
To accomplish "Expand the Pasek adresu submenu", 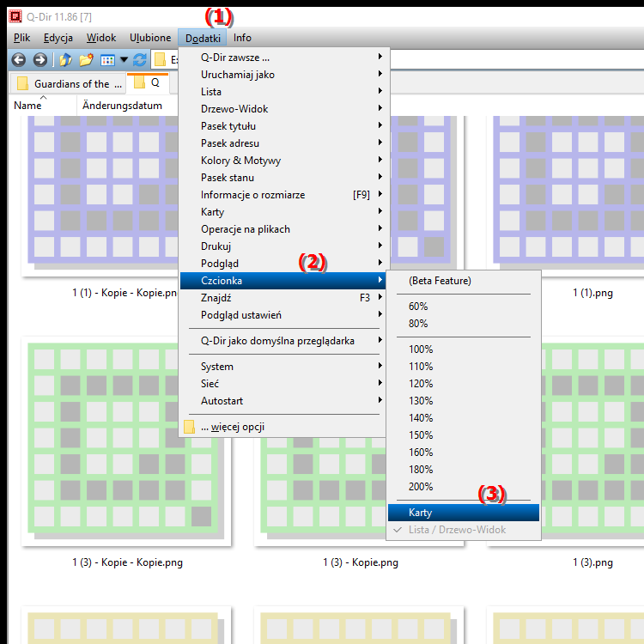I will pos(283,143).
